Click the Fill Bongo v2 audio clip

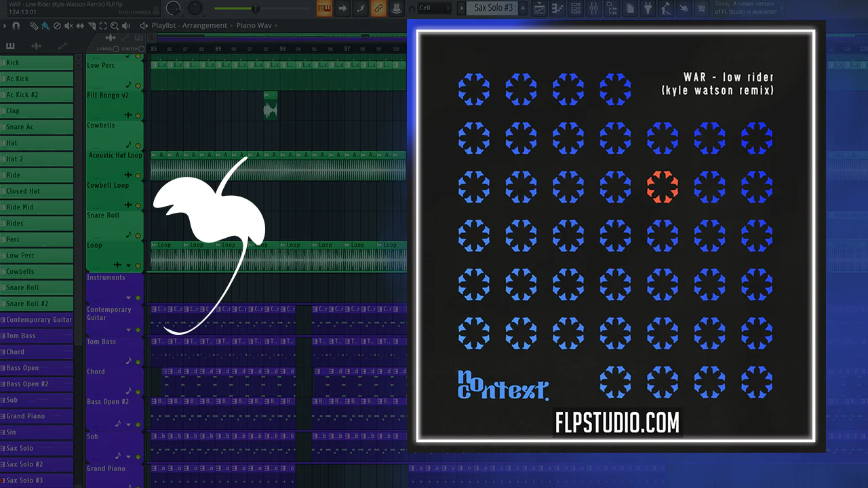[x=271, y=105]
